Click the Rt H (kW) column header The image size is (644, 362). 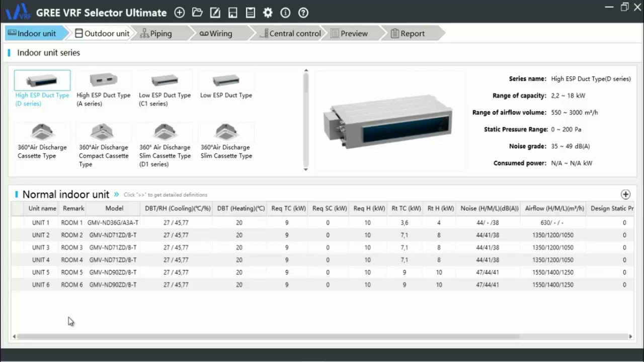point(441,208)
